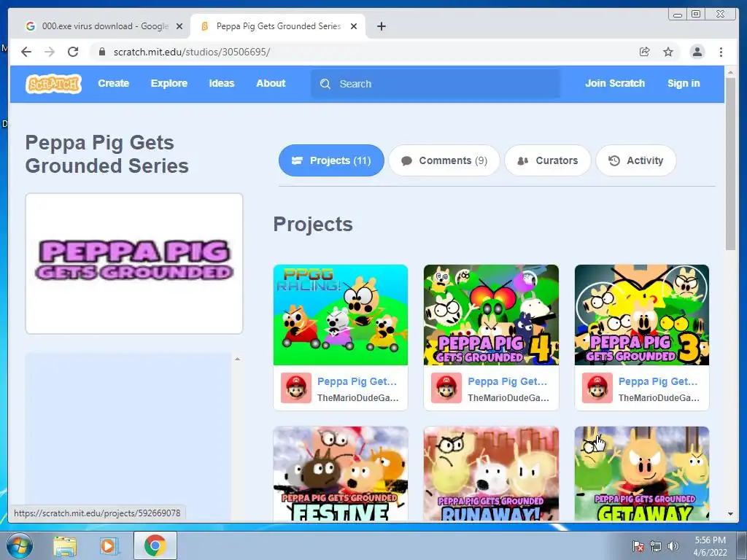This screenshot has width=747, height=560.
Task: Click Join Scratch link
Action: (614, 83)
